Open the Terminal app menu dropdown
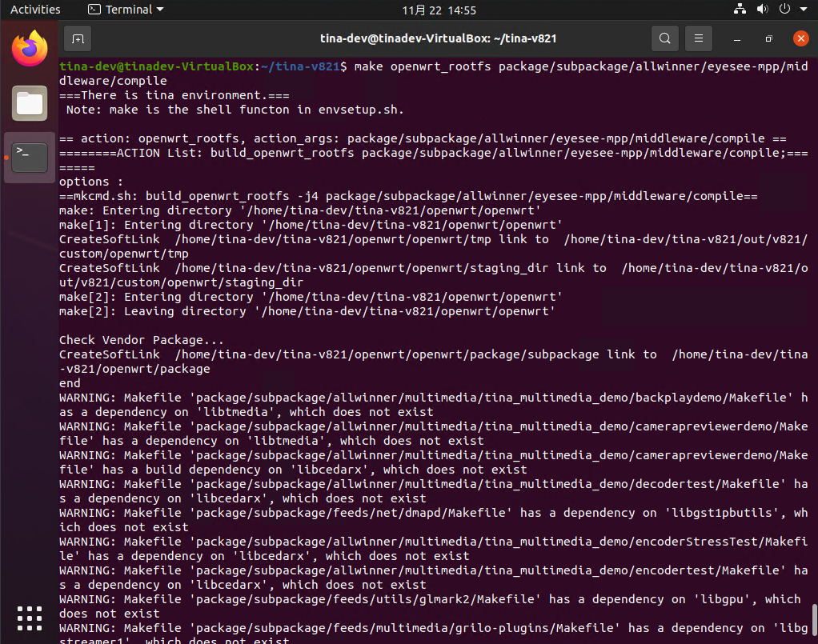This screenshot has width=818, height=644. 126,10
